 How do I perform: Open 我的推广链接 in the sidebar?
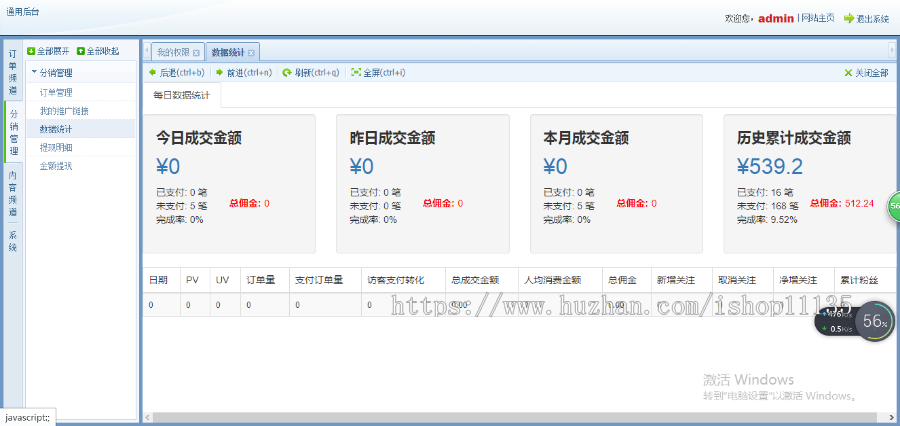pyautogui.click(x=64, y=111)
